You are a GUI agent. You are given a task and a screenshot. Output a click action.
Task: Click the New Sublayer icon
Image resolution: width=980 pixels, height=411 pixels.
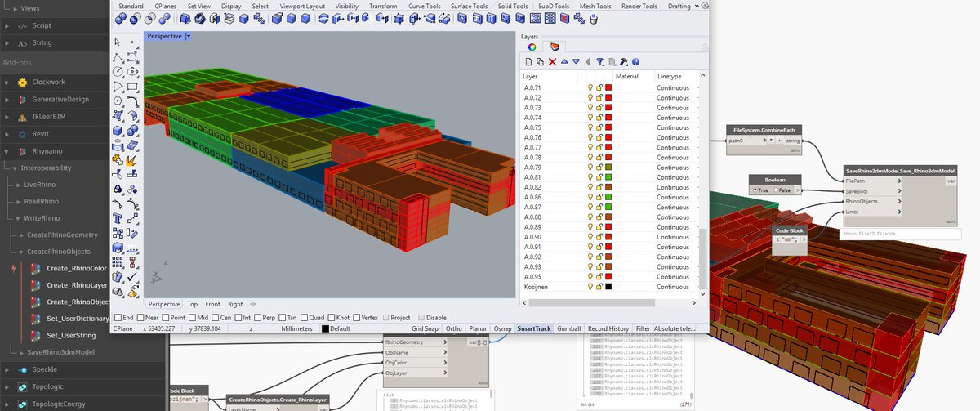540,61
